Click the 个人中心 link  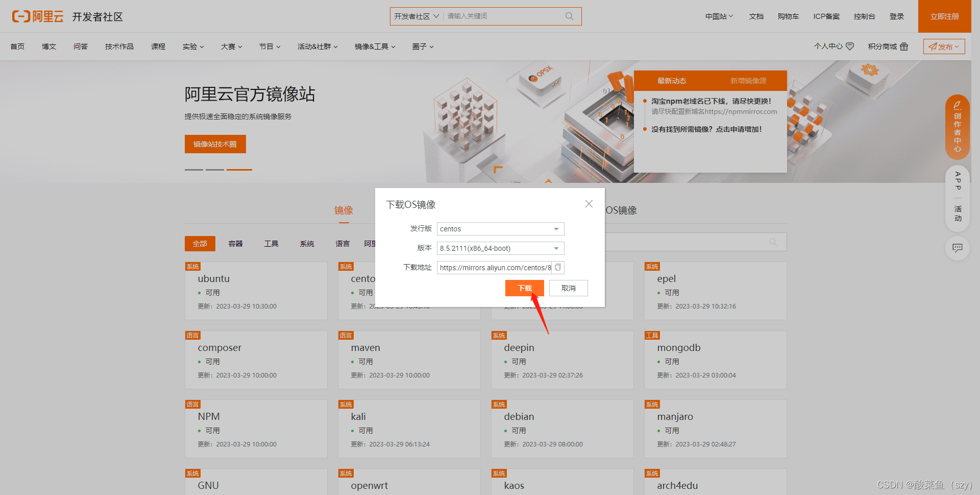coord(834,46)
